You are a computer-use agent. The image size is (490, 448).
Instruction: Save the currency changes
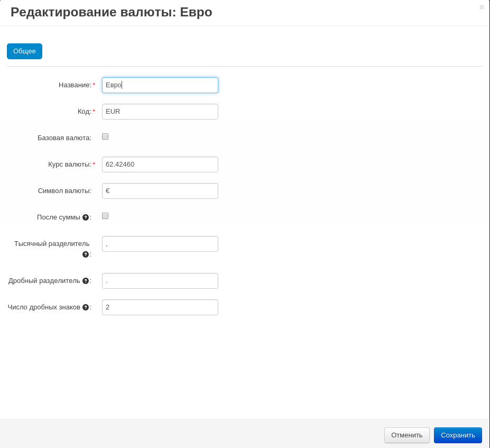point(458,435)
